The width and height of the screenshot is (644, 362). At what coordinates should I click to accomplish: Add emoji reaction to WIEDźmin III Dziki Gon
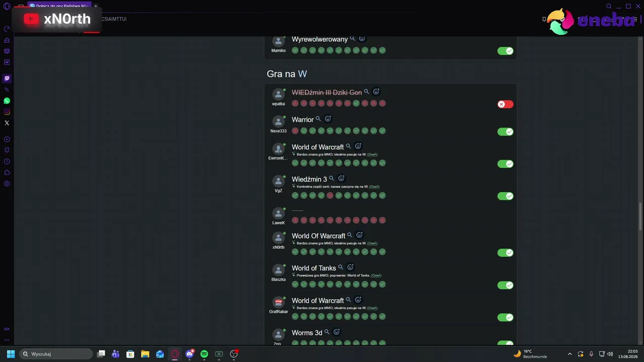pyautogui.click(x=376, y=92)
